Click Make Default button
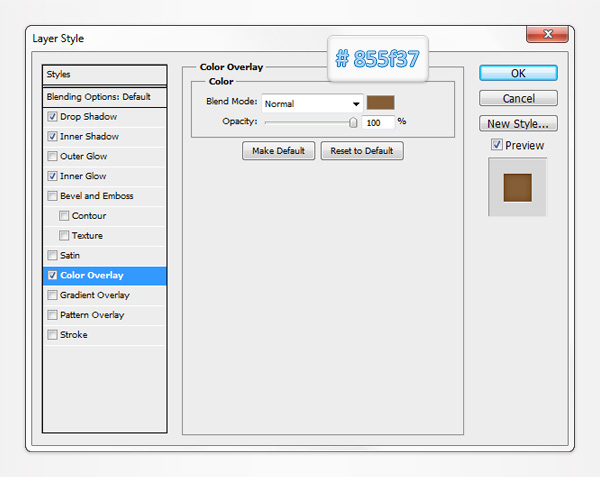The image size is (600, 477). coord(278,151)
